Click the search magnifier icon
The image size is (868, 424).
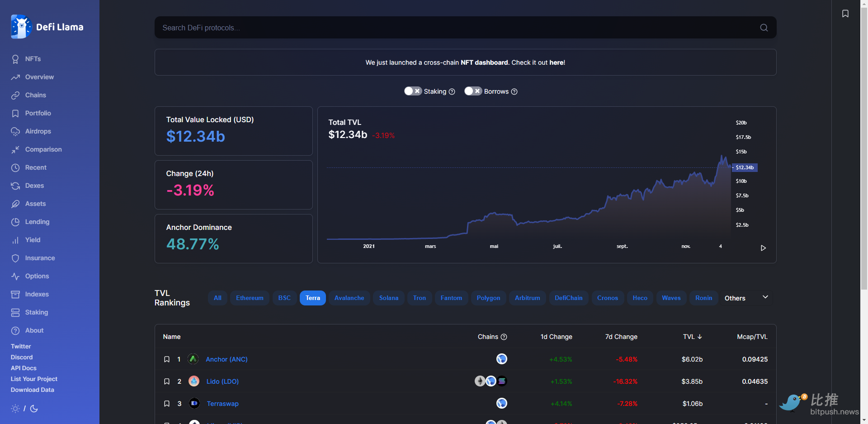coord(764,28)
